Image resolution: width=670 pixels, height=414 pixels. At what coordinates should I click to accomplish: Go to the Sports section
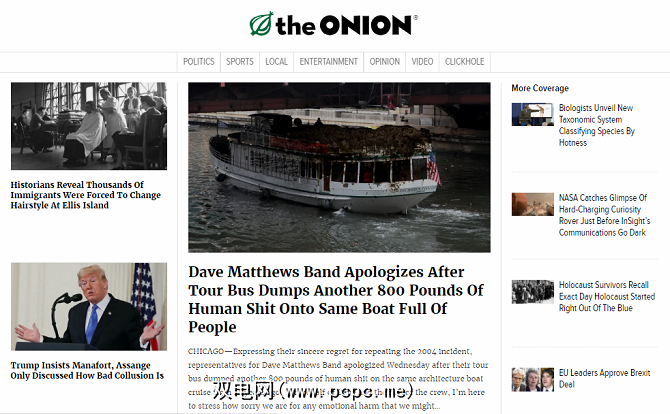point(240,62)
